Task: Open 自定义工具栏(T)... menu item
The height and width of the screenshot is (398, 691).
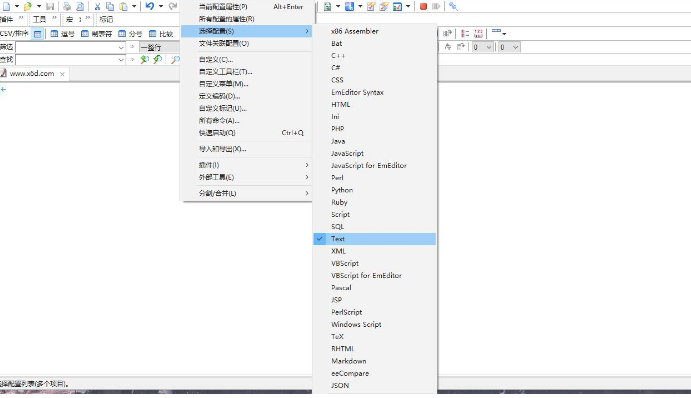Action: point(247,71)
